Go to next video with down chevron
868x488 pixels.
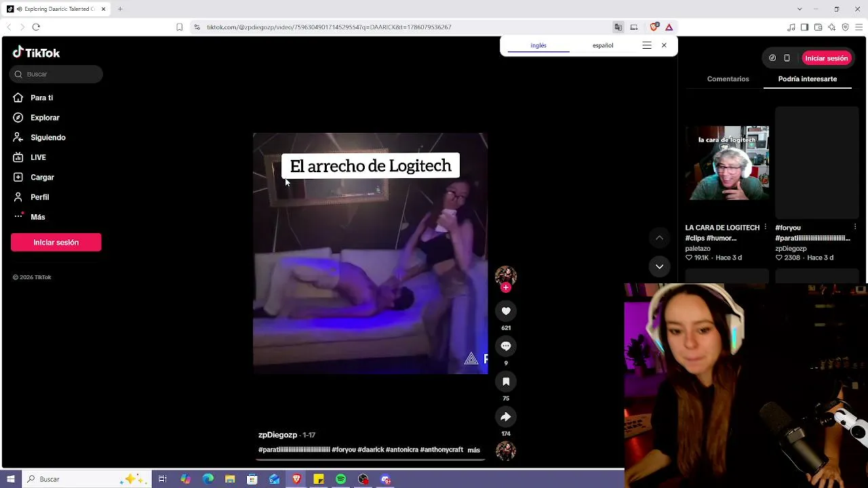[659, 266]
